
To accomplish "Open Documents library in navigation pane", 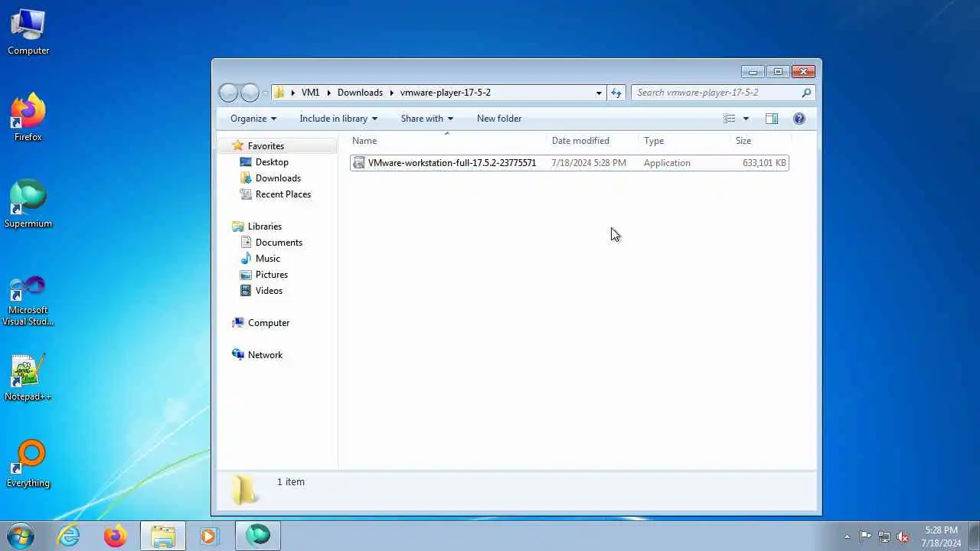I will 279,243.
